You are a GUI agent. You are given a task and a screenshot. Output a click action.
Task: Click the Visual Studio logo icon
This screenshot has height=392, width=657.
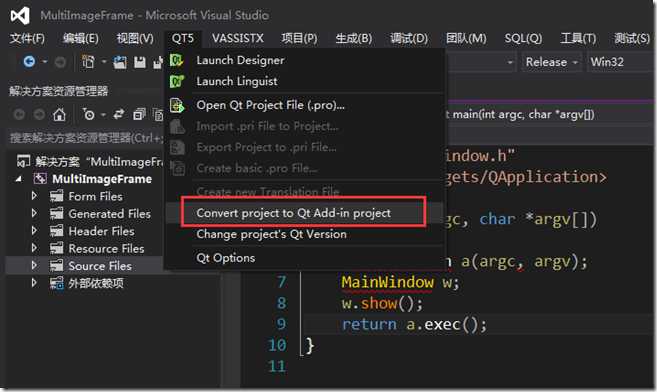[x=20, y=16]
